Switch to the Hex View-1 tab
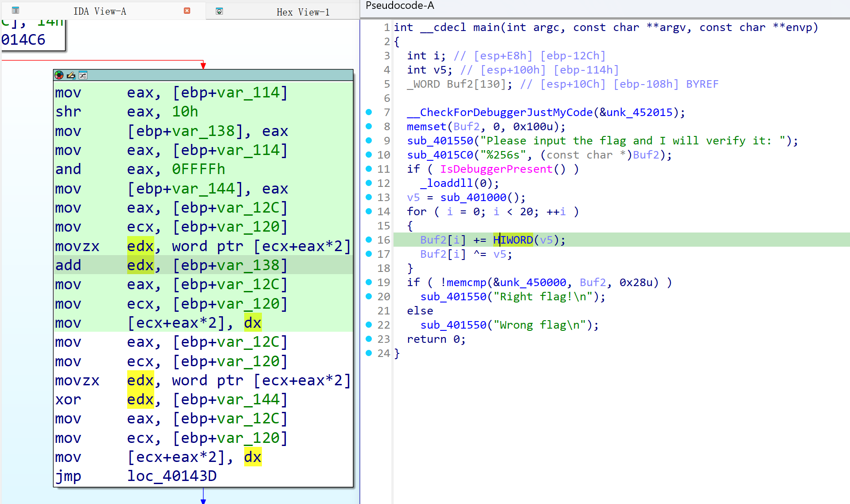The image size is (850, 504). click(x=303, y=12)
